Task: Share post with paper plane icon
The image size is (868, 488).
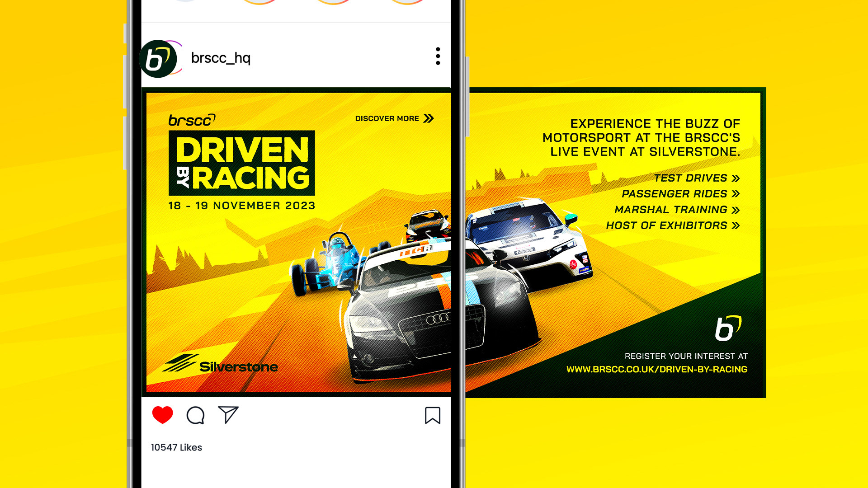Action: (228, 414)
